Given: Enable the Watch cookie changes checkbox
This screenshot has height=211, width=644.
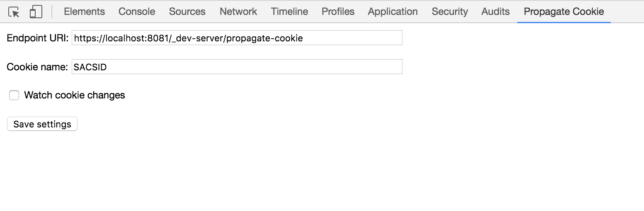Looking at the screenshot, I should click(x=14, y=96).
